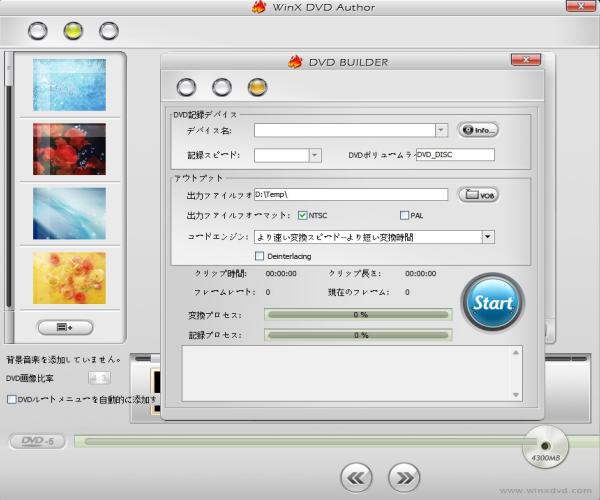Start the DVD build process
The height and width of the screenshot is (500, 600).
pos(492,303)
